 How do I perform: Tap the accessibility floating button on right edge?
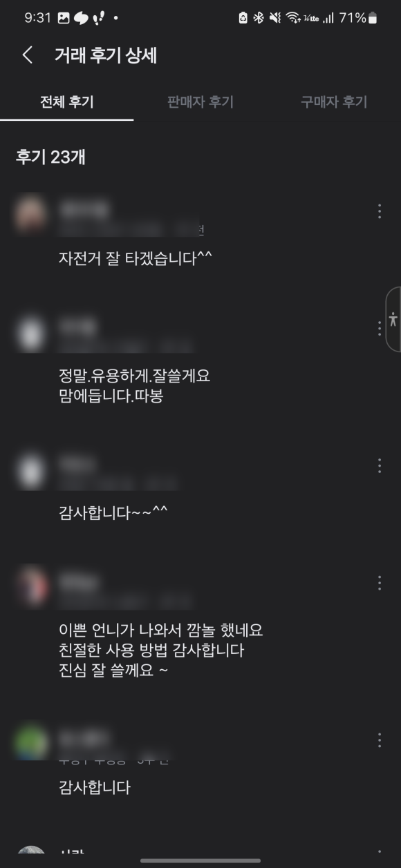tap(393, 319)
